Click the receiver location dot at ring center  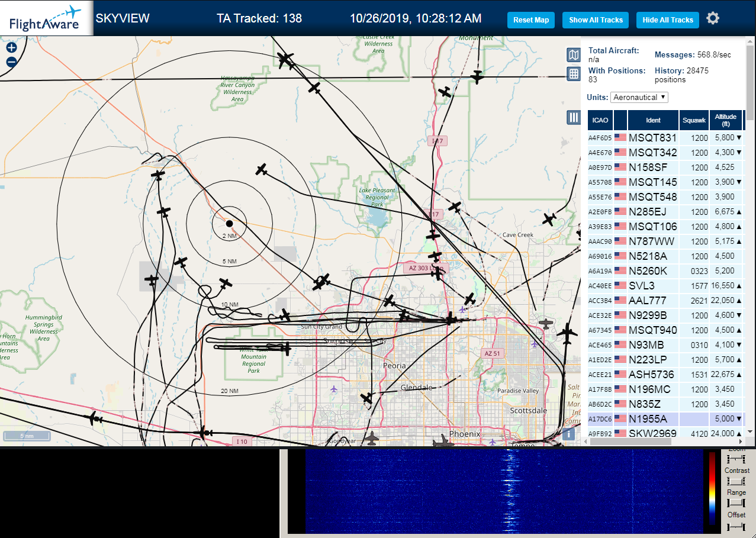(229, 223)
